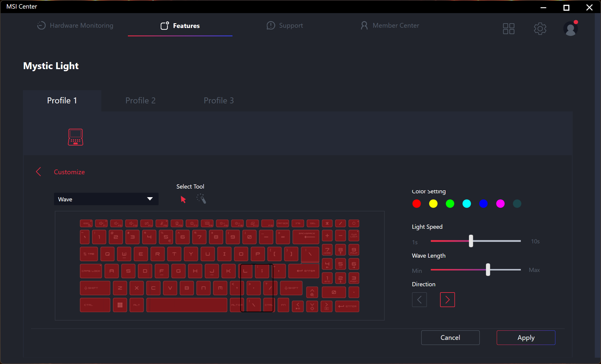This screenshot has height=364, width=601.
Task: Click the Mystic Light heading
Action: tap(51, 66)
